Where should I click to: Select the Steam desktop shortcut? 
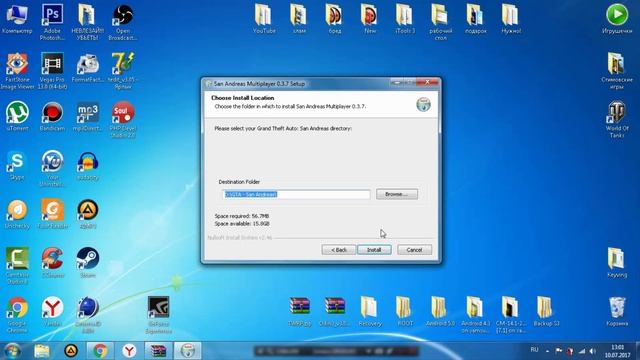click(x=87, y=262)
